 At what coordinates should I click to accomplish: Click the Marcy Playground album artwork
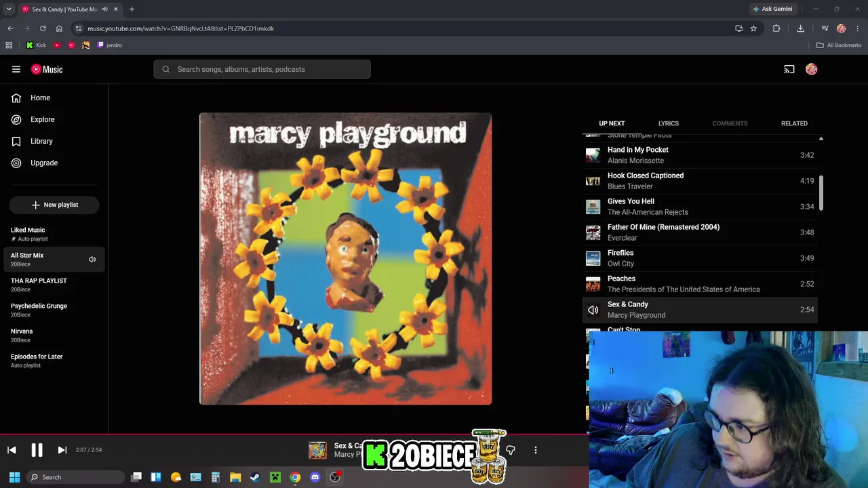click(345, 259)
